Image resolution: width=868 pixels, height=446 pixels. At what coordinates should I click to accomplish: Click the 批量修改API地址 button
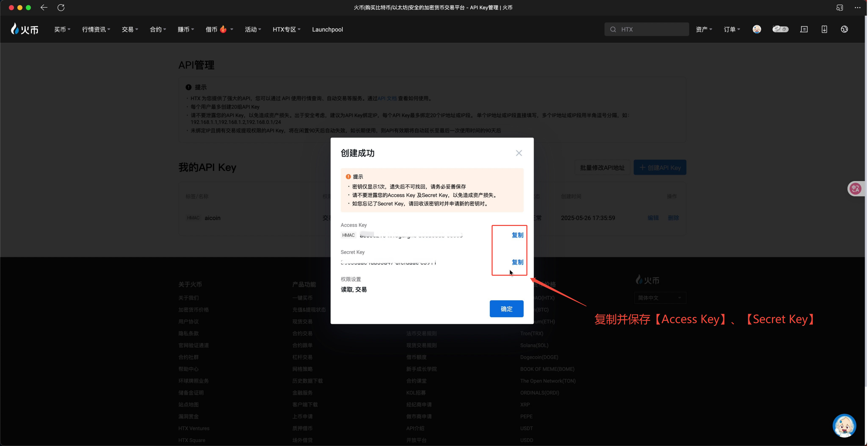click(x=602, y=168)
